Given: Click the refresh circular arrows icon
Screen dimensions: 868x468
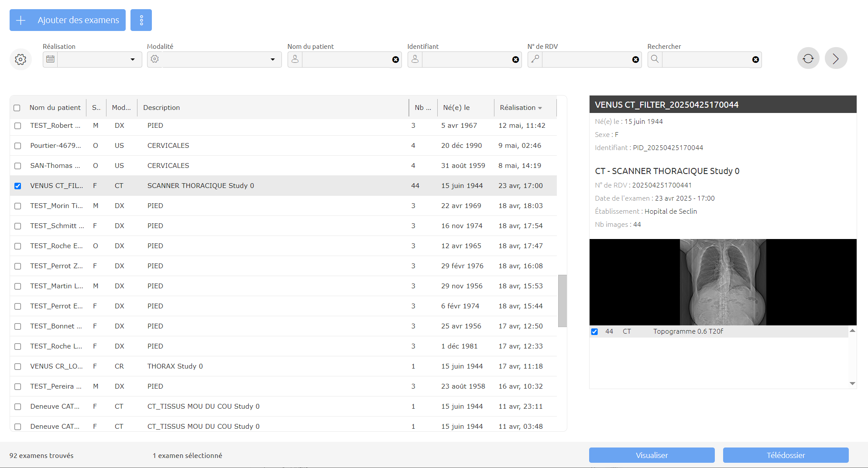Looking at the screenshot, I should (x=808, y=58).
